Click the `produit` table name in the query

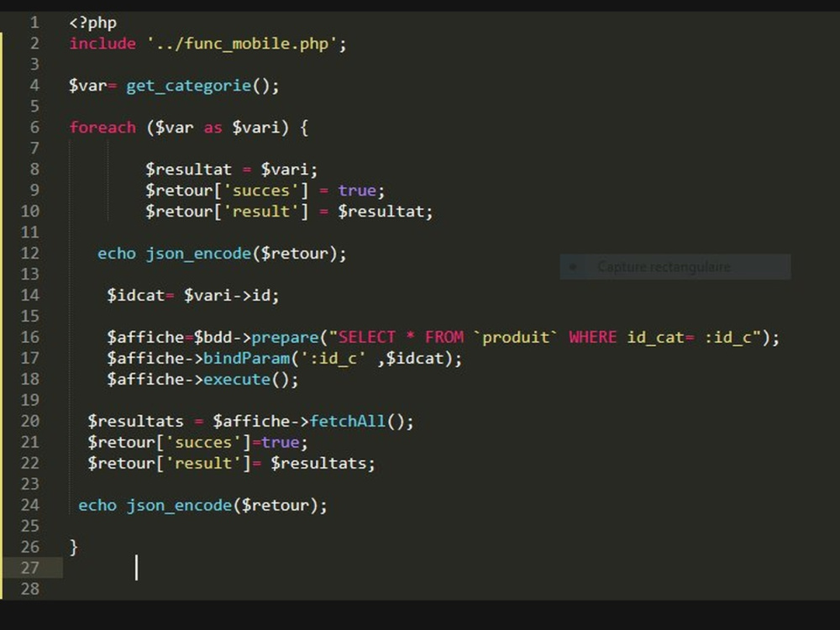point(516,337)
